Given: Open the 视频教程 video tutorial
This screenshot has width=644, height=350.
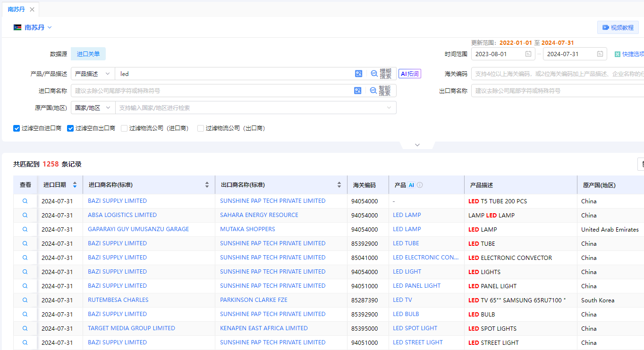Looking at the screenshot, I should click(618, 27).
